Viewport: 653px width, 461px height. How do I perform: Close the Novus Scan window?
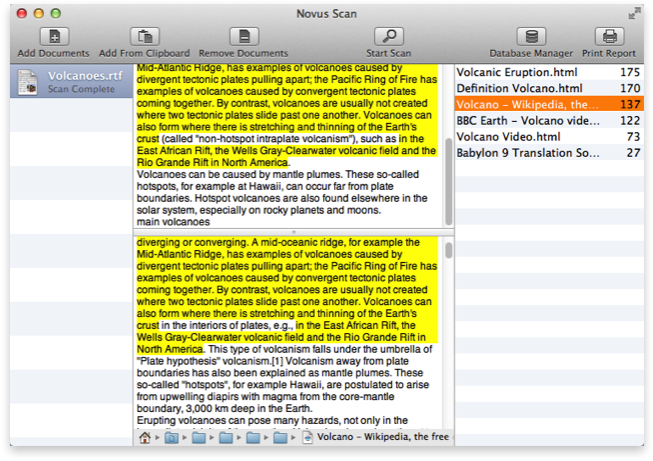coord(22,13)
